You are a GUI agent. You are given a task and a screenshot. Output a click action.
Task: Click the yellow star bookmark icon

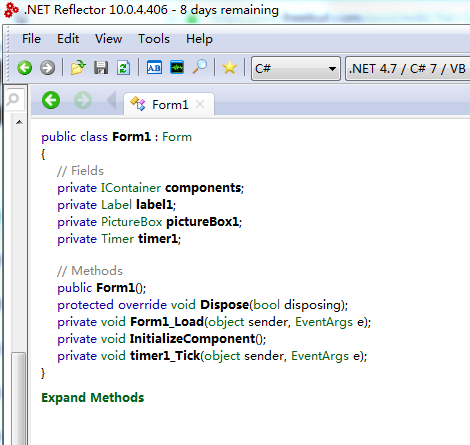(230, 68)
